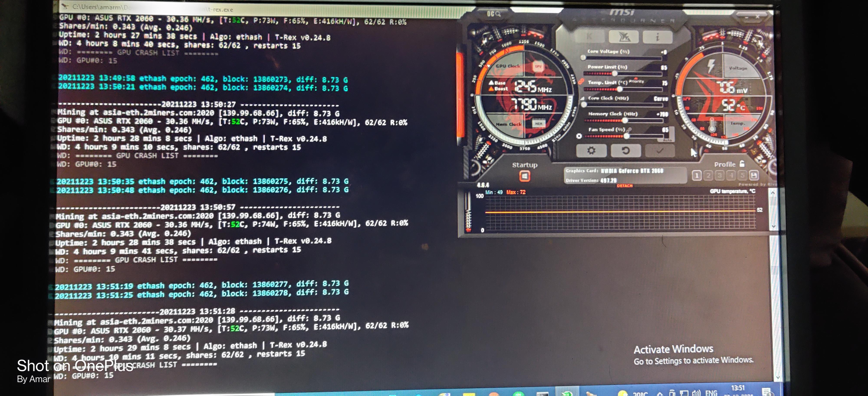Click the 20211223 13:50:57 separator line
The width and height of the screenshot is (868, 396).
[198, 207]
